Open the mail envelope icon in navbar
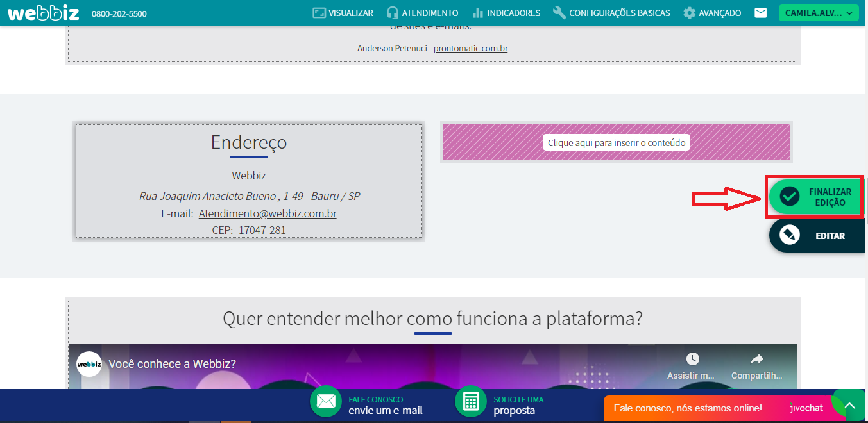 (x=760, y=13)
